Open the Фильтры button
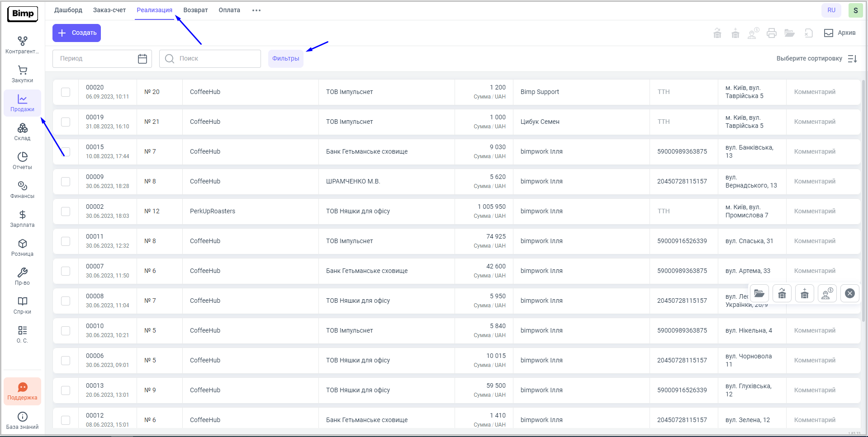This screenshot has height=437, width=868. pyautogui.click(x=285, y=59)
